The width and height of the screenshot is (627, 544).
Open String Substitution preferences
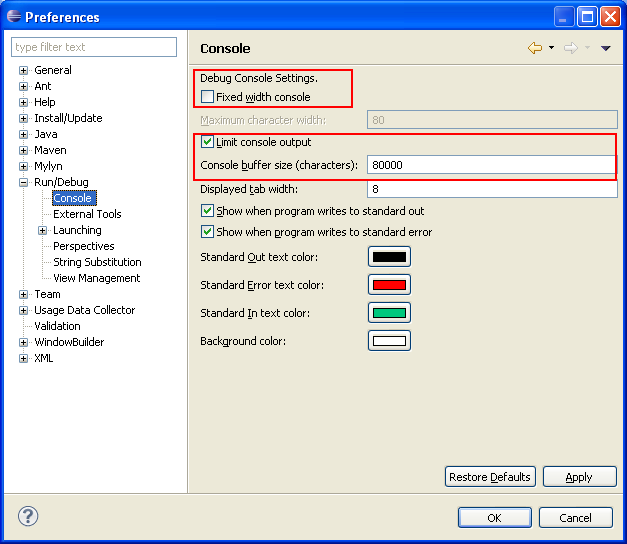97,262
